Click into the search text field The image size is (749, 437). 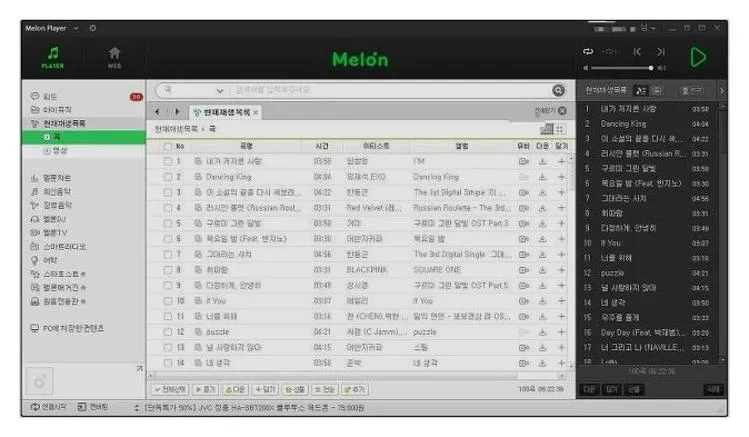389,90
